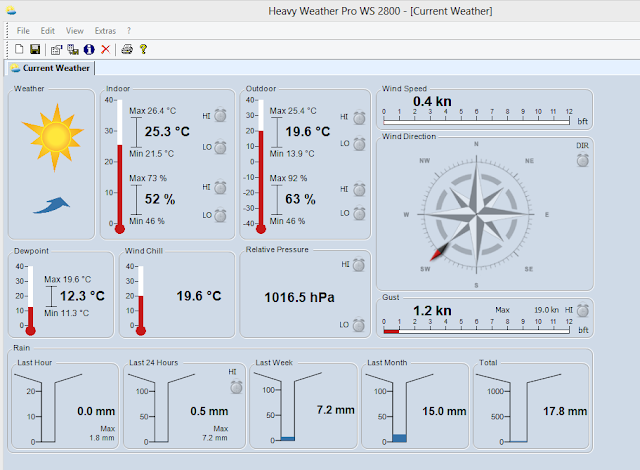Click the Wind Speed Beaufort scale bar

coord(476,122)
